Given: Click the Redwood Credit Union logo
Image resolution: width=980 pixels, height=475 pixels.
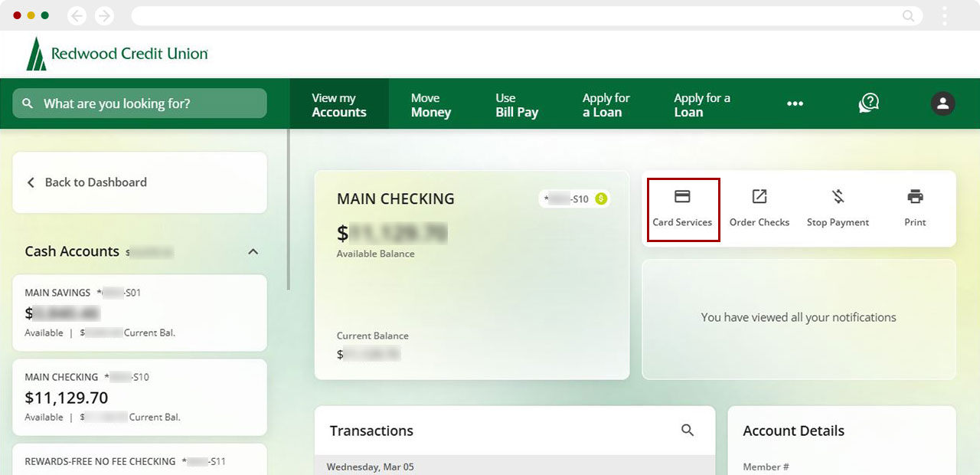Looking at the screenshot, I should click(117, 54).
